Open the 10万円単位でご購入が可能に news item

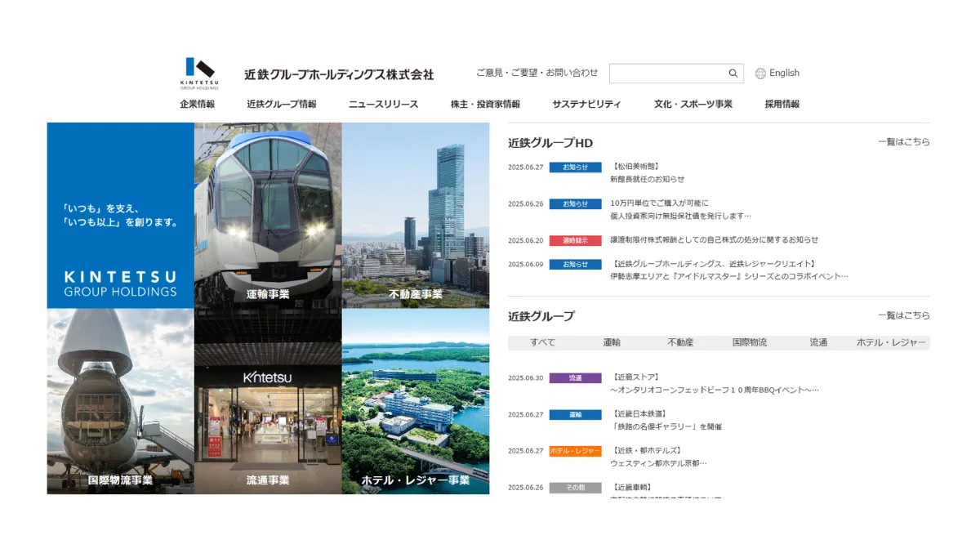(680, 209)
